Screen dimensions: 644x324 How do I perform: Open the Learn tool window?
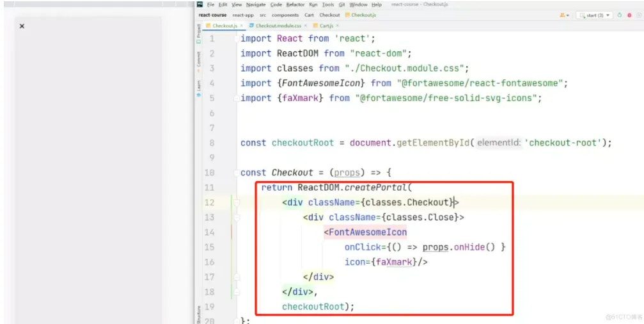click(199, 88)
